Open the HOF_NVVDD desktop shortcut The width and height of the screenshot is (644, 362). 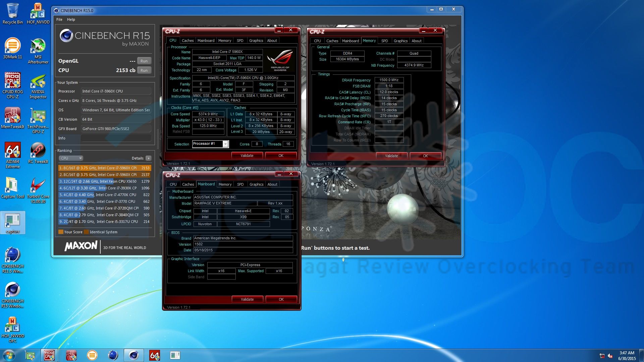point(38,13)
